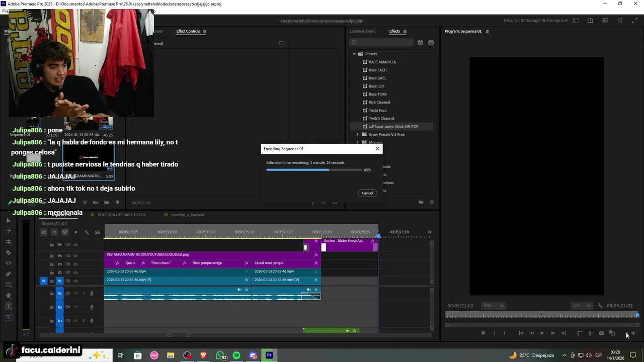This screenshot has width=644, height=362.
Task: Close the Encoding Sequence 01 dialog
Action: click(377, 149)
